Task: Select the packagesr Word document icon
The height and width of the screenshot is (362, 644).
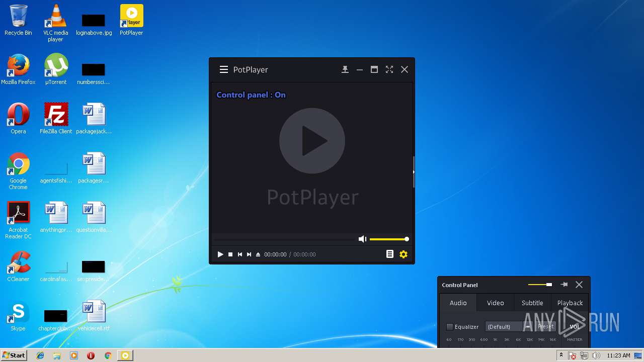Action: point(94,168)
